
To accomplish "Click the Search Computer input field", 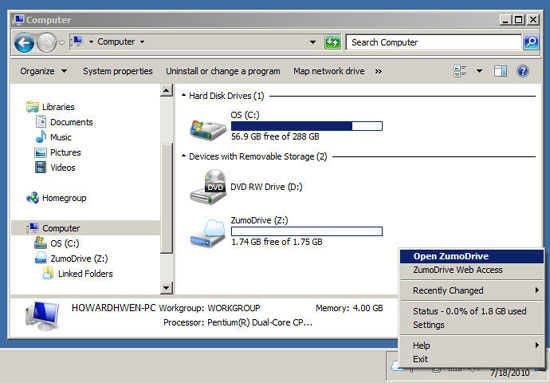I will tap(434, 42).
